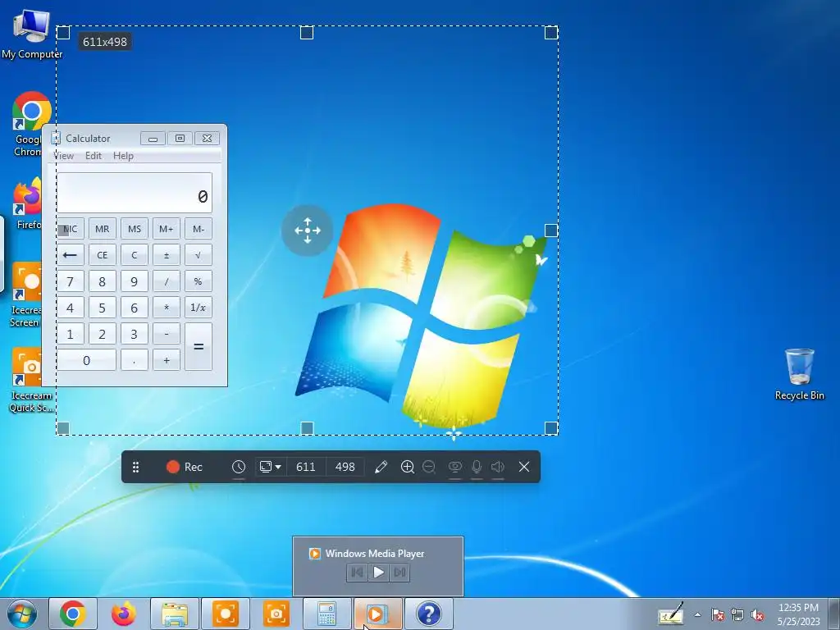Viewport: 840px width, 630px height.
Task: Click the plus-minus sign button
Action: coord(166,255)
